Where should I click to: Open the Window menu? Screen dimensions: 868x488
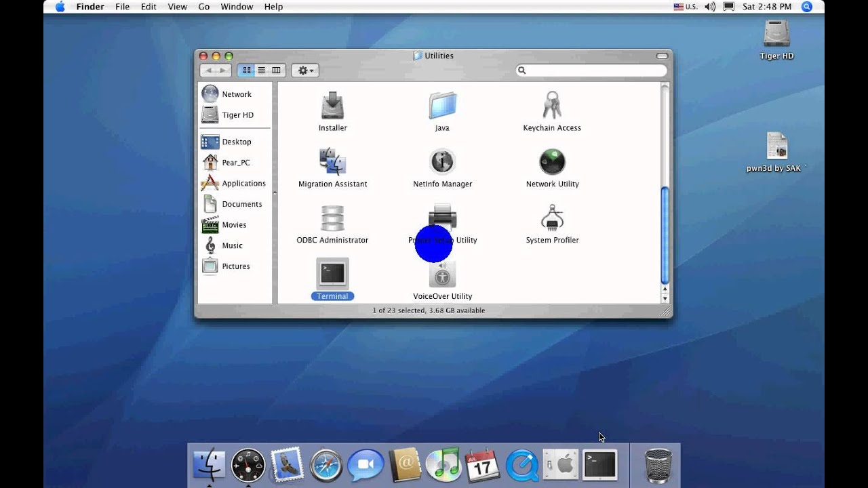point(237,7)
